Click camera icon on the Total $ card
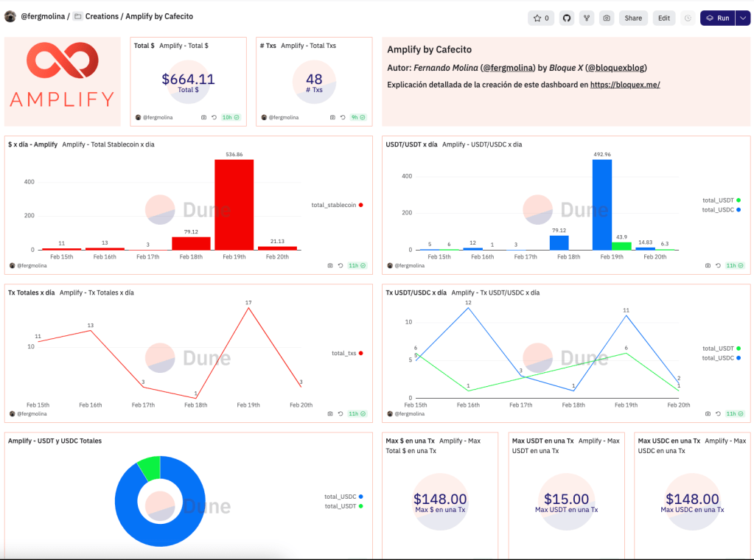The height and width of the screenshot is (560, 754). click(203, 117)
